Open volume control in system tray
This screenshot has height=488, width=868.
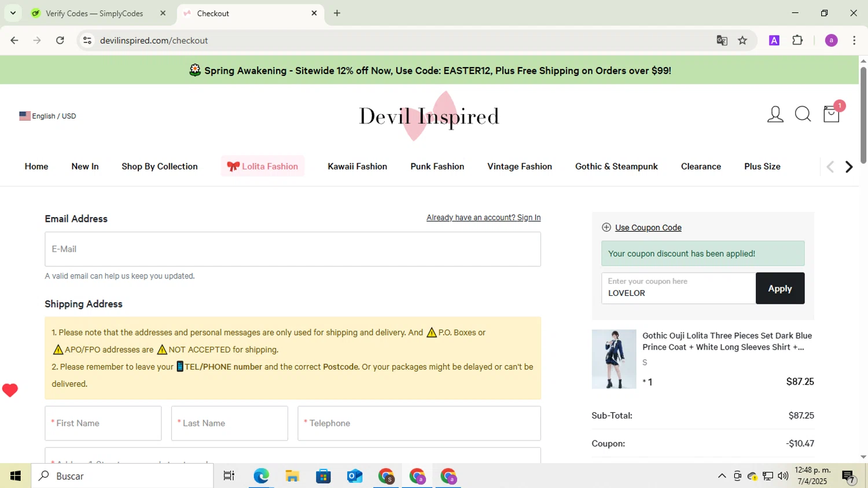point(783,476)
